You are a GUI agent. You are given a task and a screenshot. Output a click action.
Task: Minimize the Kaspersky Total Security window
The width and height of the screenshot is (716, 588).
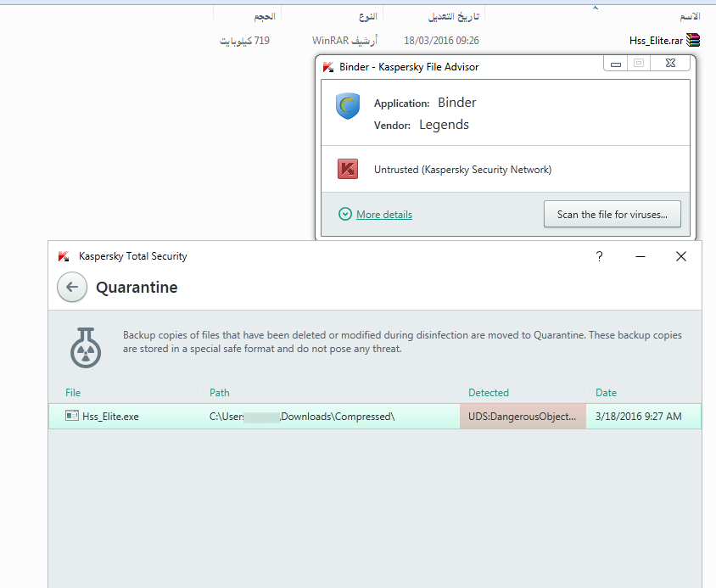coord(640,256)
